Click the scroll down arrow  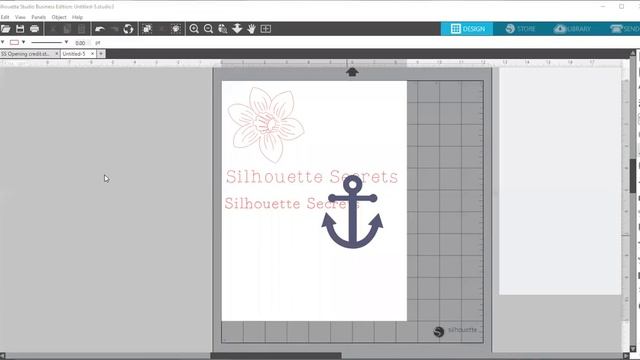[x=633, y=349]
